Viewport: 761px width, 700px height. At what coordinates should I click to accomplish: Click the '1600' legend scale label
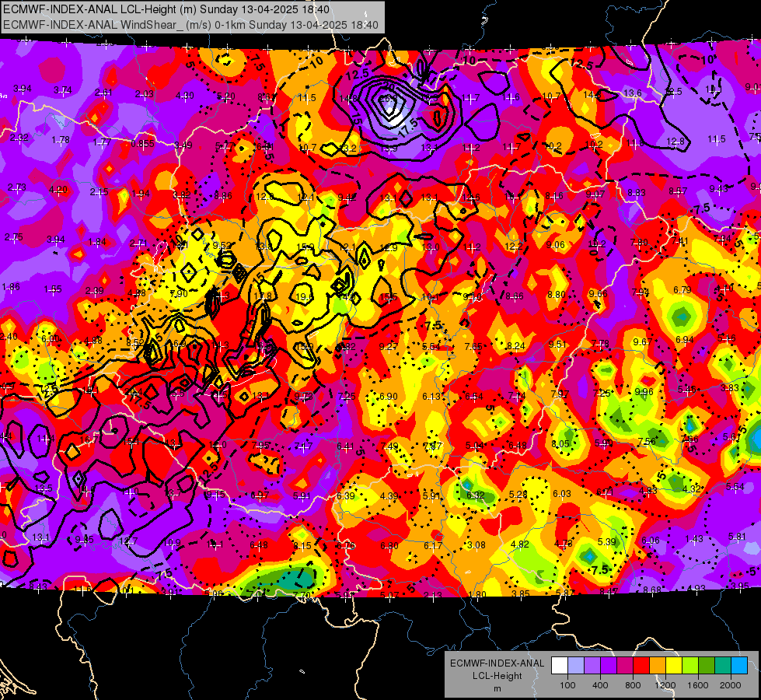[697, 685]
